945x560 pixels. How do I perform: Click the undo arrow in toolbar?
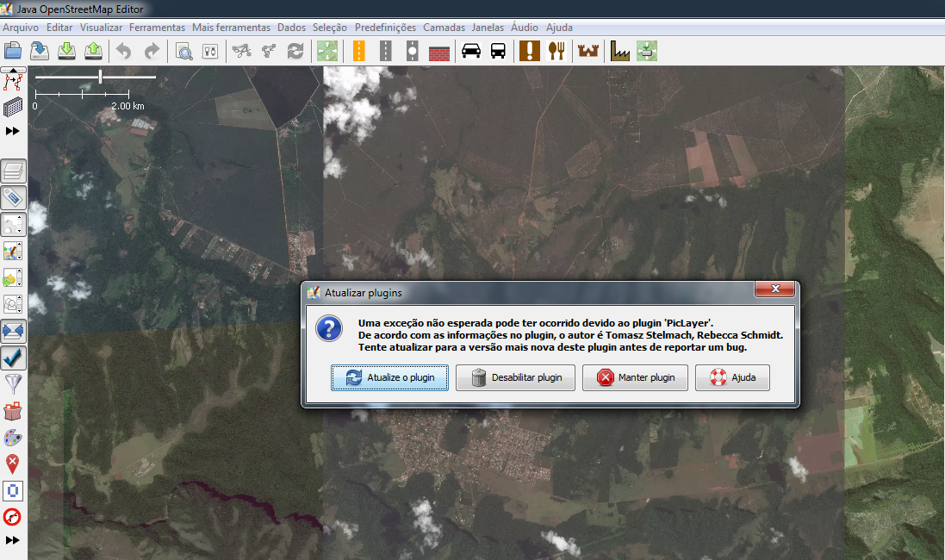(x=125, y=51)
